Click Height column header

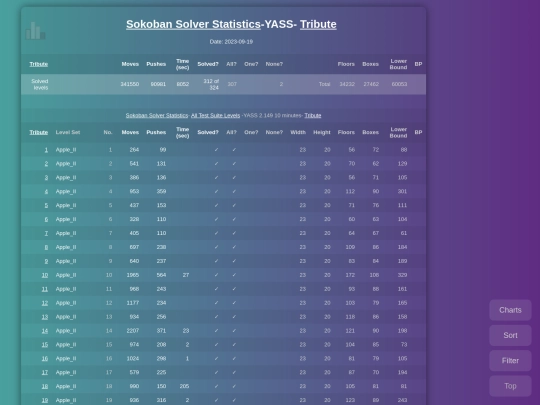click(322, 132)
